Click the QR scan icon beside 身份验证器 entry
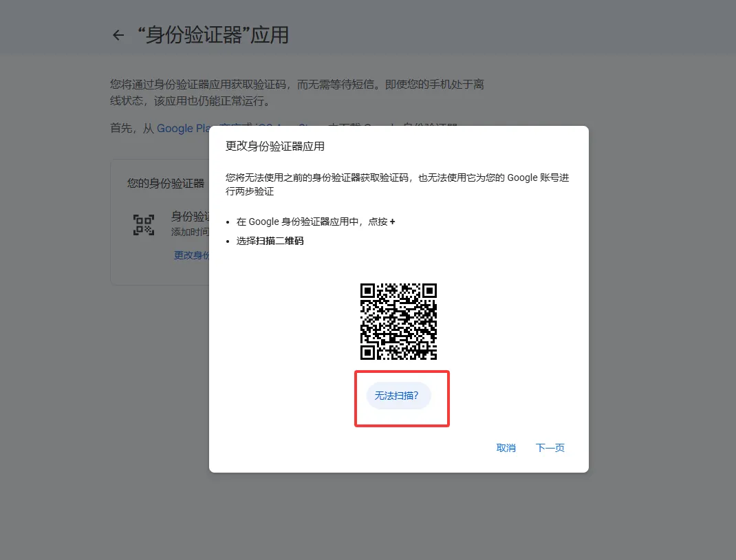This screenshot has width=736, height=560. 144,225
